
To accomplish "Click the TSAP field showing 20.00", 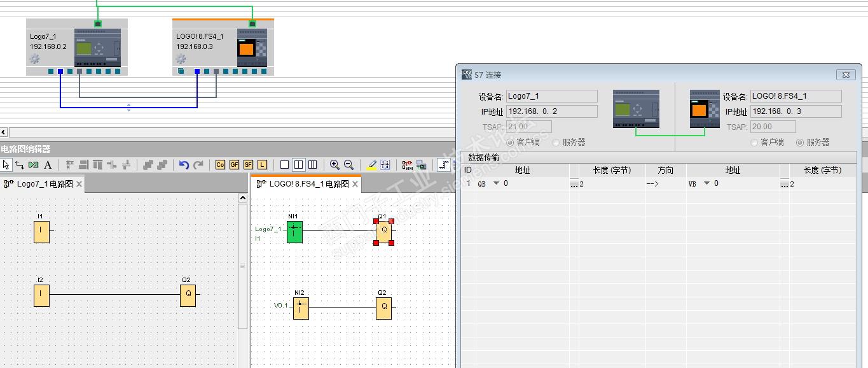I will point(773,127).
